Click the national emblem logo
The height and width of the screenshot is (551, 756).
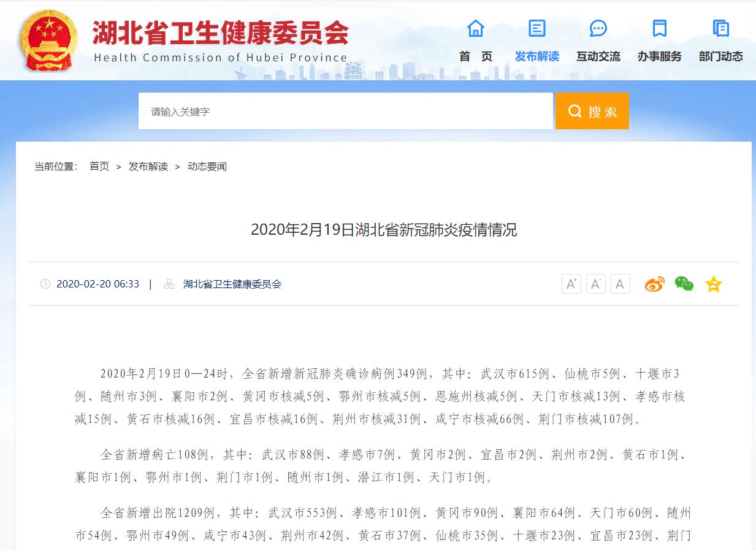(x=49, y=40)
